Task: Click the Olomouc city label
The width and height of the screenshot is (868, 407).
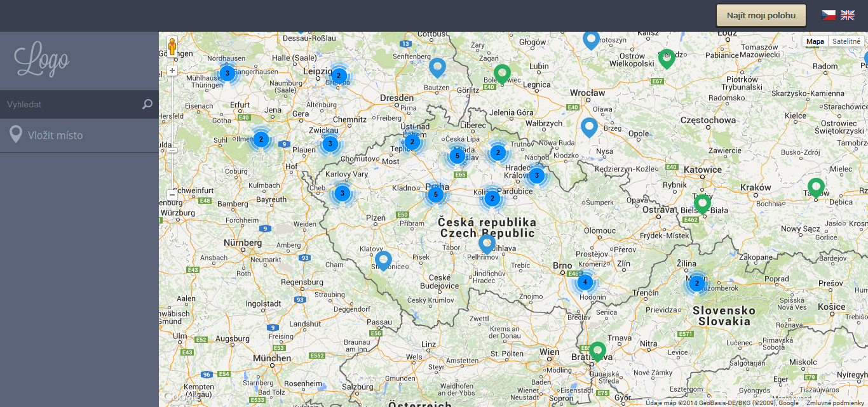Action: click(x=600, y=231)
